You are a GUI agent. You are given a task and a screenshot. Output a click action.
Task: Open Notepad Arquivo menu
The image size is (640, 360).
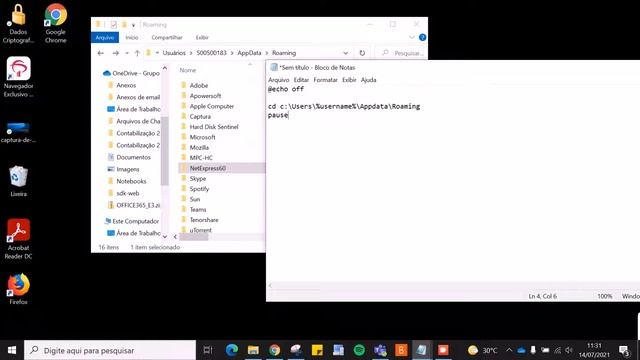click(279, 80)
